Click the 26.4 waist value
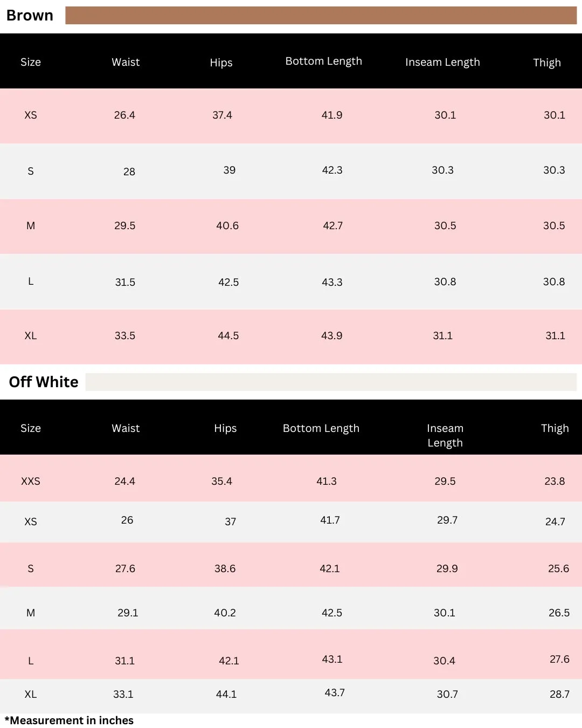Screen dimensions: 582x728 coord(124,115)
